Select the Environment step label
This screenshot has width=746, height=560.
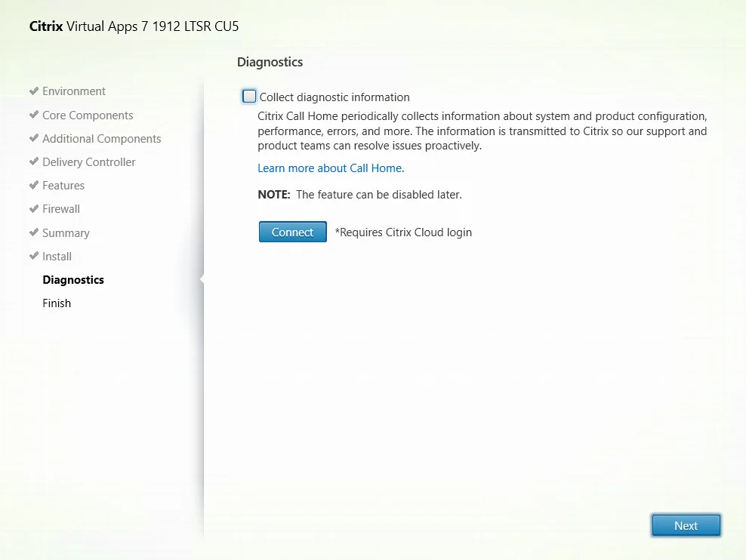coord(74,91)
